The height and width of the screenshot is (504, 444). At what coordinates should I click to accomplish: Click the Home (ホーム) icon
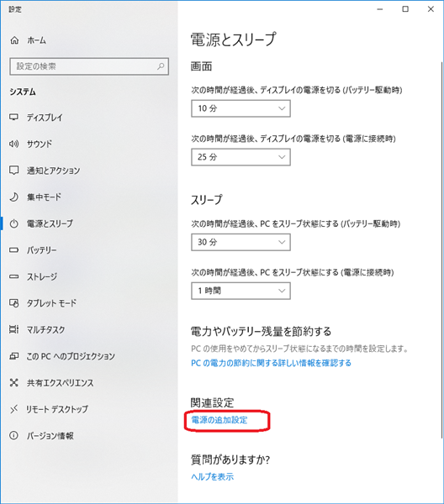pos(14,40)
